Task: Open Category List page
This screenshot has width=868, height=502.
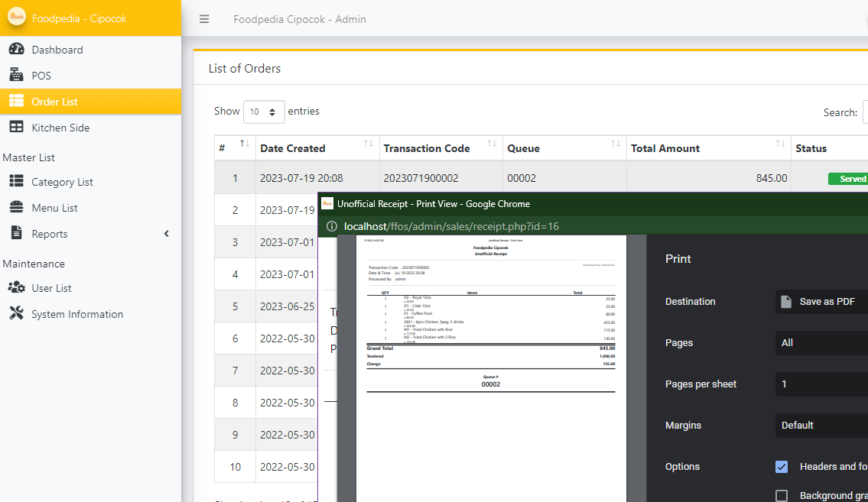Action: pyautogui.click(x=90, y=182)
